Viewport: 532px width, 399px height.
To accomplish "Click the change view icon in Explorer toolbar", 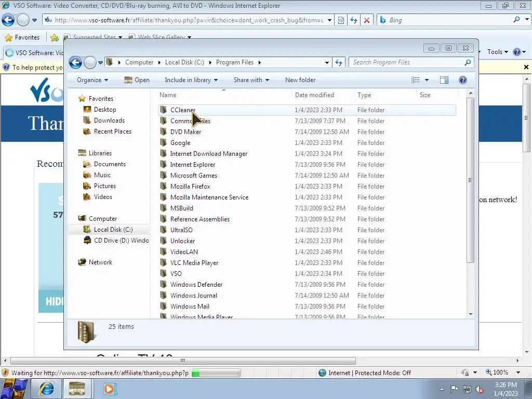I will point(416,80).
